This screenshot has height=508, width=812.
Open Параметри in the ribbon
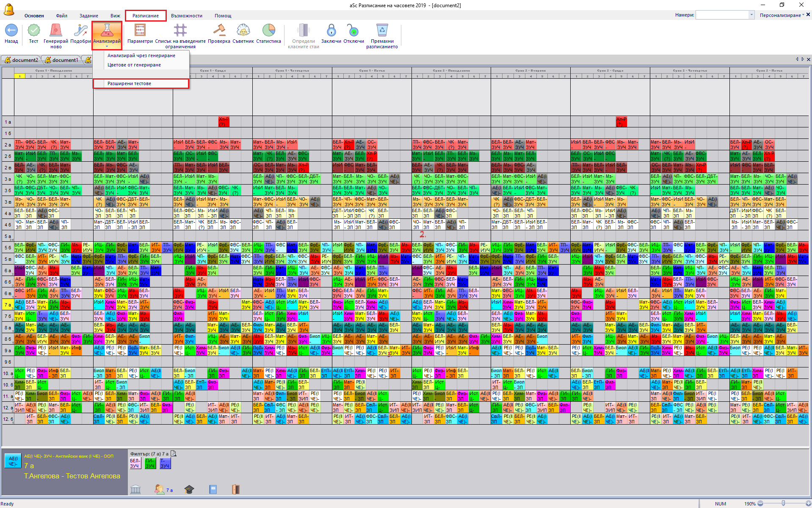(x=140, y=31)
